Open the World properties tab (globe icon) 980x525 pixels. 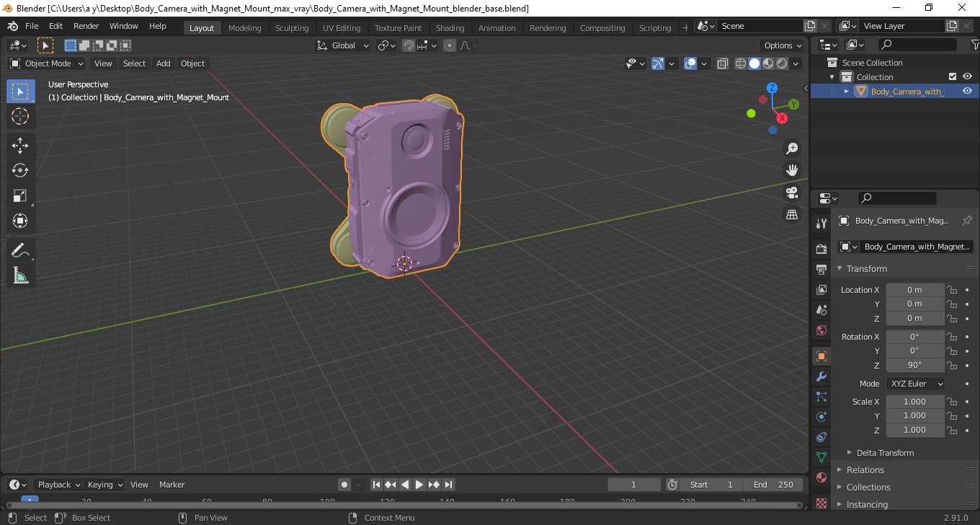coord(821,330)
